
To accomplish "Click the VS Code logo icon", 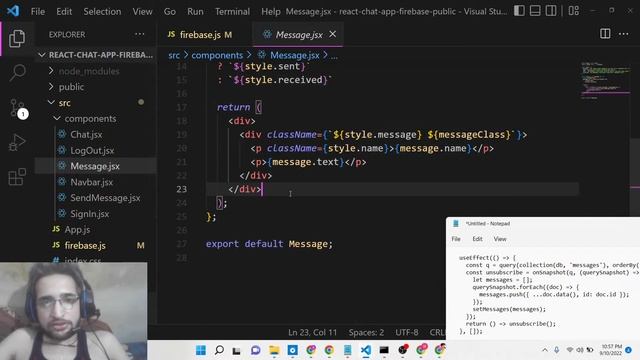I will [x=13, y=11].
